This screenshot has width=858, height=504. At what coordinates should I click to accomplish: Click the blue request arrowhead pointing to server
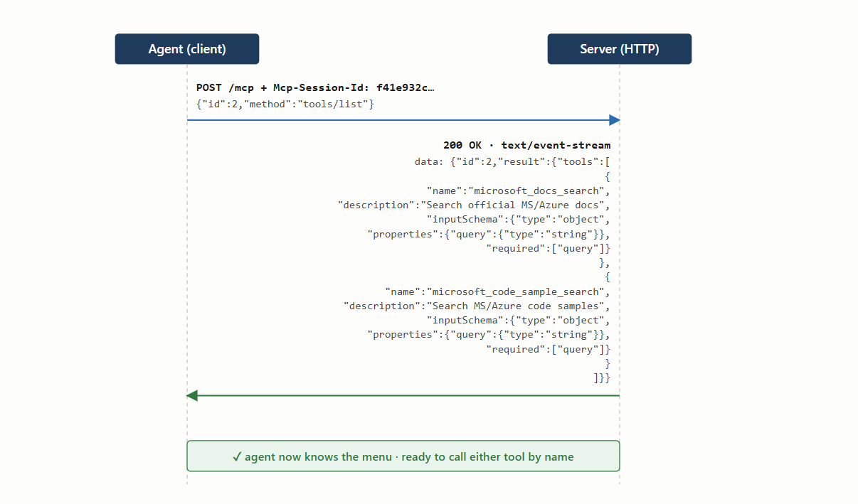(x=615, y=120)
